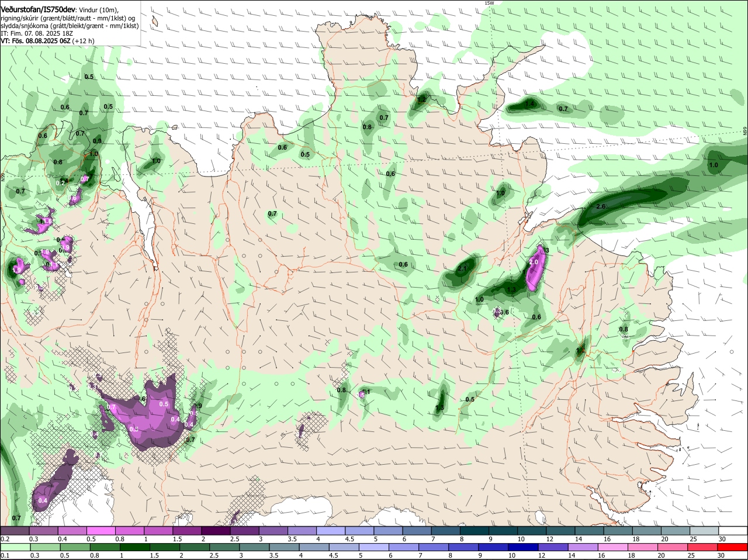Click the 'IT: Fim. 07. 08. 2025 18Z' line
Screen dimensions: 748x560
[37, 33]
